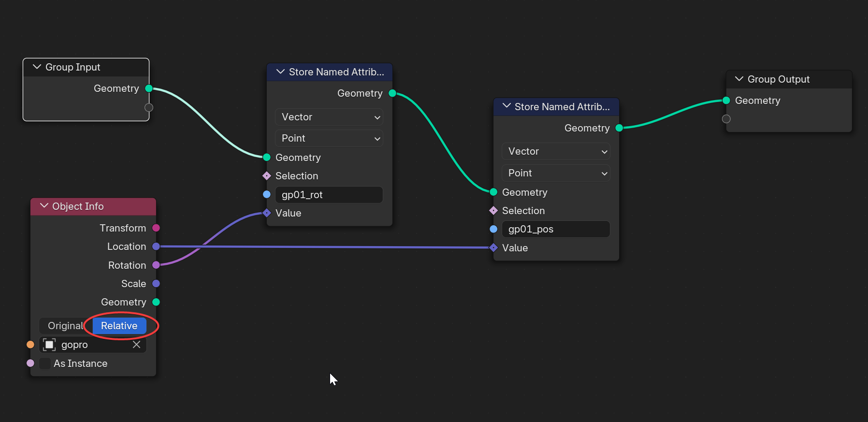Click the Group Output Geometry input socket

(x=726, y=101)
